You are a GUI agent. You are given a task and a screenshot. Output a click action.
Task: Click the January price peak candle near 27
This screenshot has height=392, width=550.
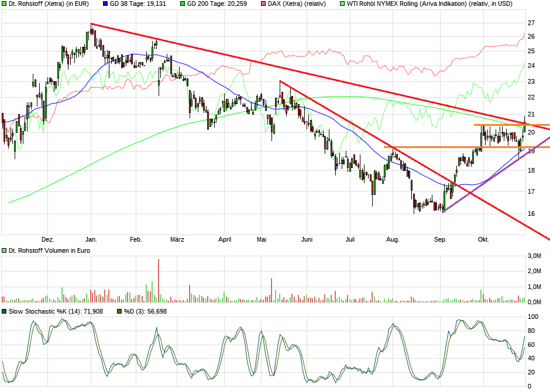click(x=91, y=31)
